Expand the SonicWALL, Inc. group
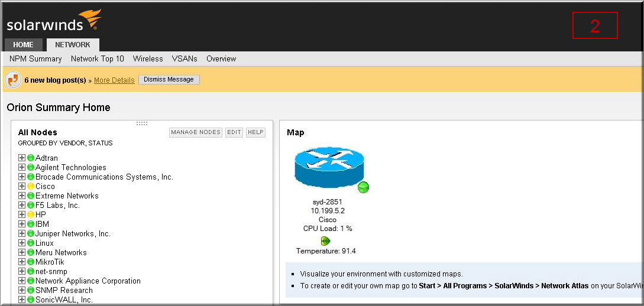The height and width of the screenshot is (306, 644). point(22,300)
